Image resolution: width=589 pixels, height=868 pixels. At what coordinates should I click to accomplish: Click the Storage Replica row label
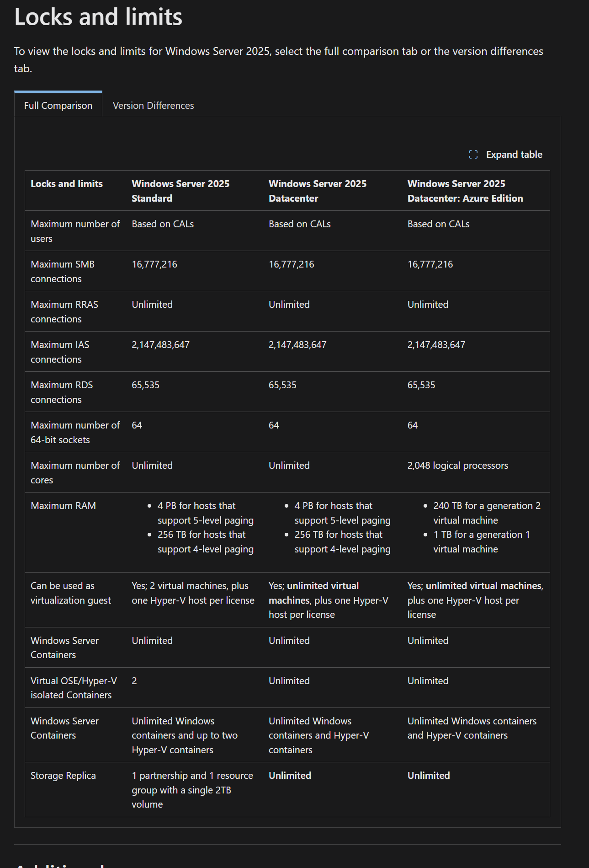[x=63, y=776]
